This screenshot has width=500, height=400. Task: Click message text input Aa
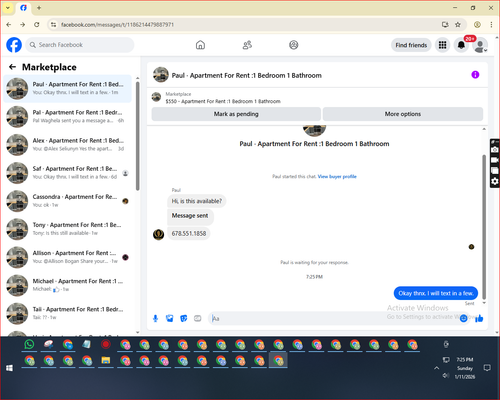point(333,319)
